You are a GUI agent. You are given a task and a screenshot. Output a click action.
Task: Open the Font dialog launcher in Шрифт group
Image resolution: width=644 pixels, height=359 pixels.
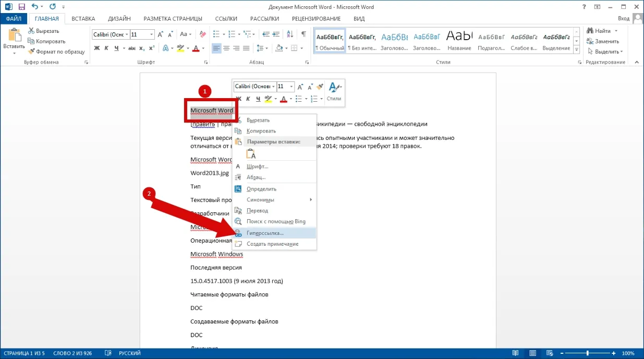(x=206, y=63)
